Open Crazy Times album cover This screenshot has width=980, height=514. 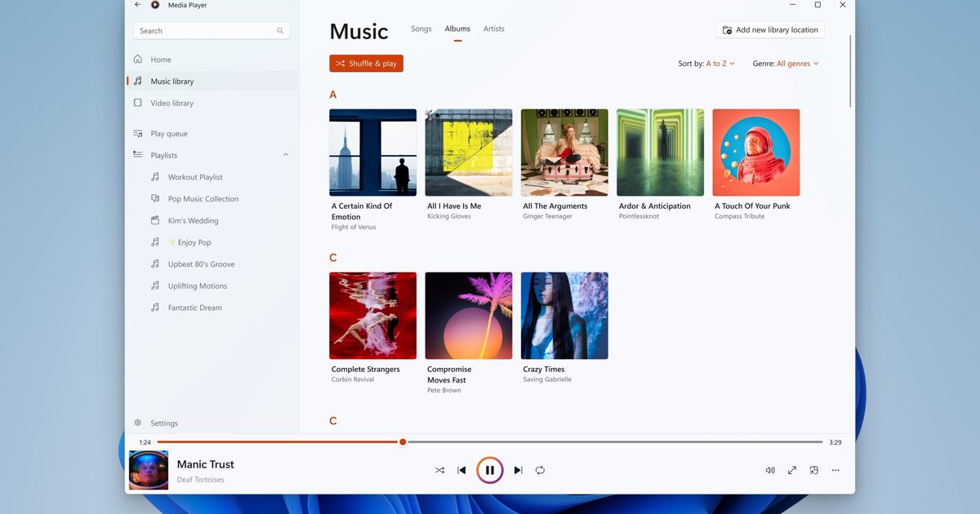tap(564, 316)
